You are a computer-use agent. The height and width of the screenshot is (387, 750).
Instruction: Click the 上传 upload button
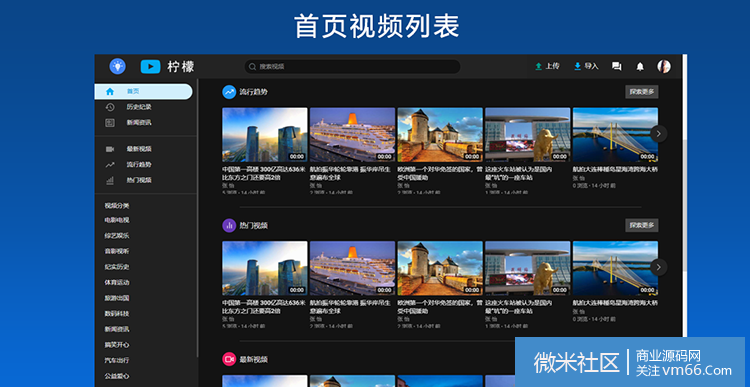[x=547, y=66]
